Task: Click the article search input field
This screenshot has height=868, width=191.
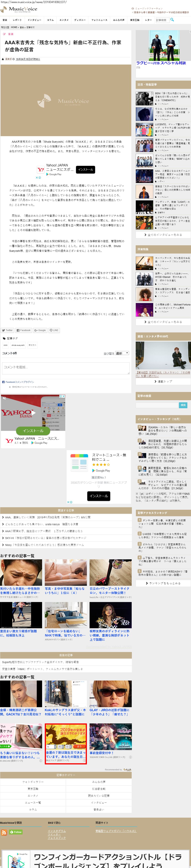Action: click(162, 20)
